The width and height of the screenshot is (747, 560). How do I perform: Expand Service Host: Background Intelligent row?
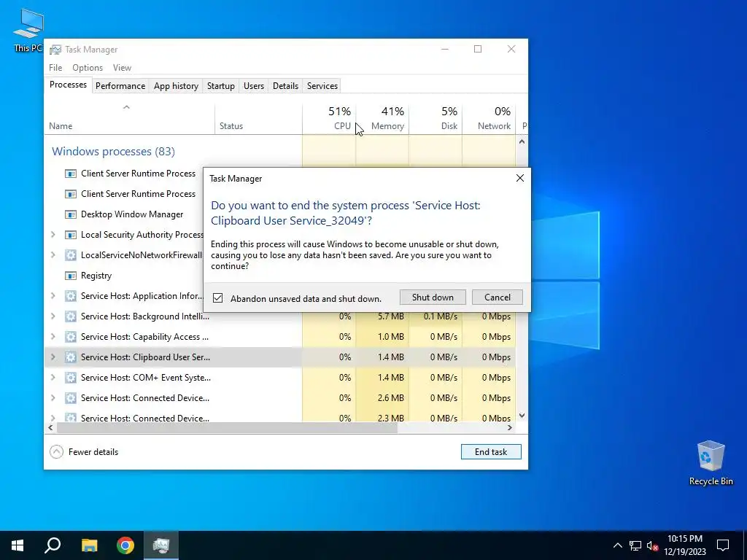click(x=53, y=316)
